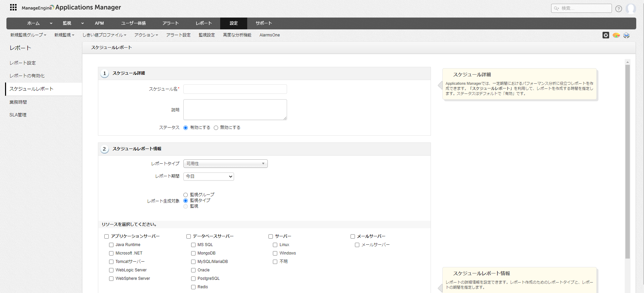
Task: Expand the 新規監視グループ menu
Action: 28,35
